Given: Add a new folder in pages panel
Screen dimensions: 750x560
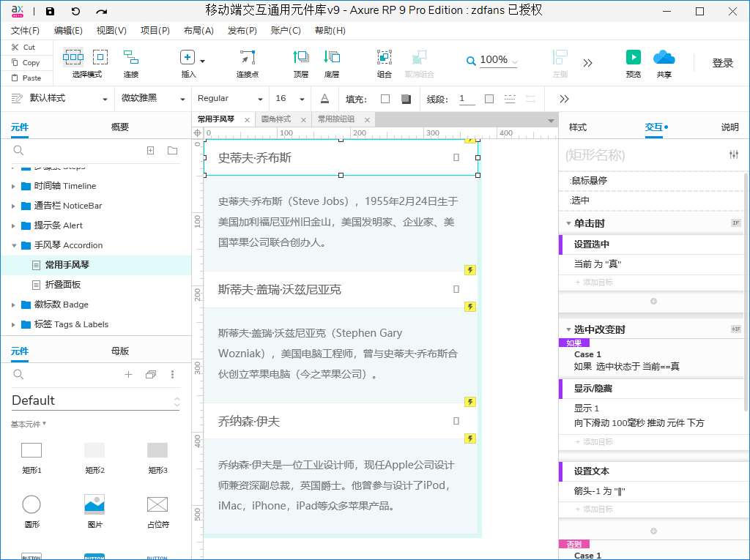Looking at the screenshot, I should tap(172, 151).
